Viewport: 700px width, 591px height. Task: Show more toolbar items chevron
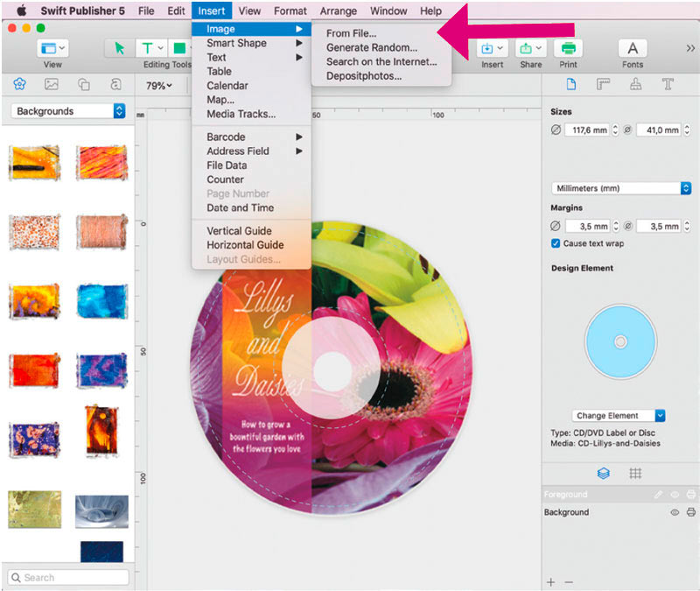[x=690, y=48]
